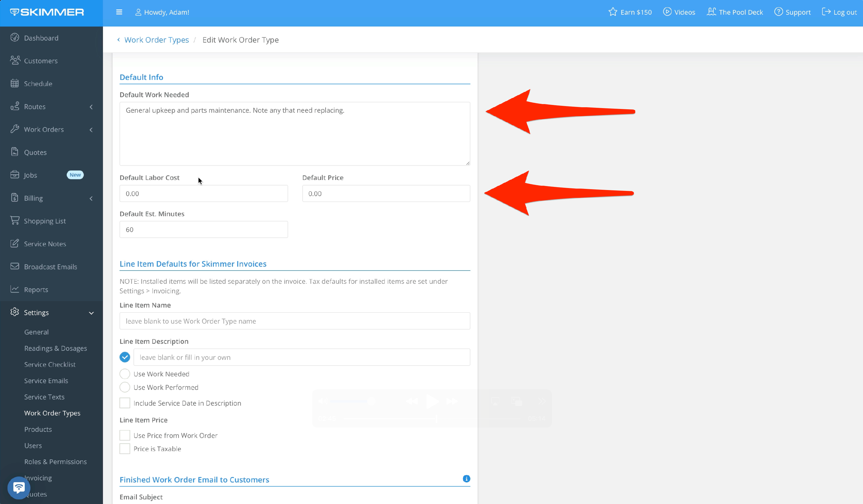Screen dimensions: 863x504
Task: Go back via Work Order Types breadcrumb
Action: click(x=156, y=40)
